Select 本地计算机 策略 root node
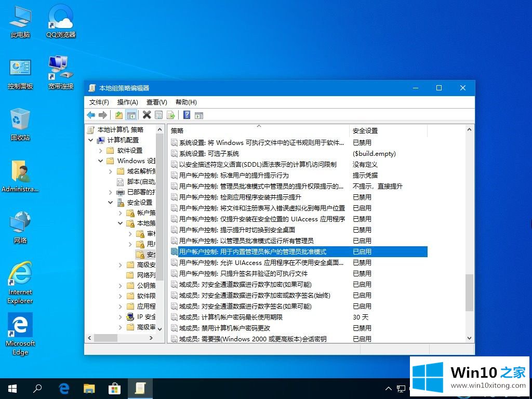This screenshot has height=399, width=532. tap(121, 129)
